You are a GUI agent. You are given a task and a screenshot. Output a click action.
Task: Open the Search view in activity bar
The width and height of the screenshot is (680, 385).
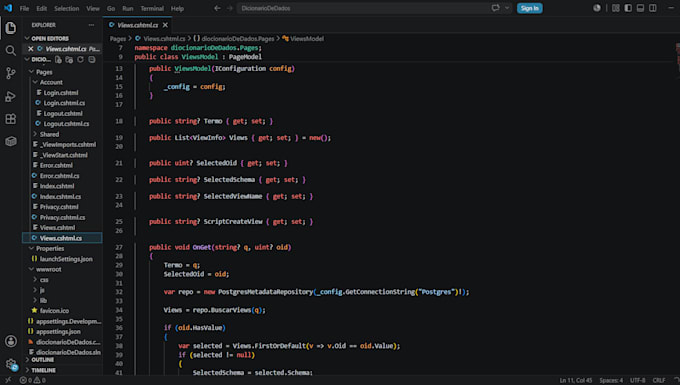[x=10, y=51]
